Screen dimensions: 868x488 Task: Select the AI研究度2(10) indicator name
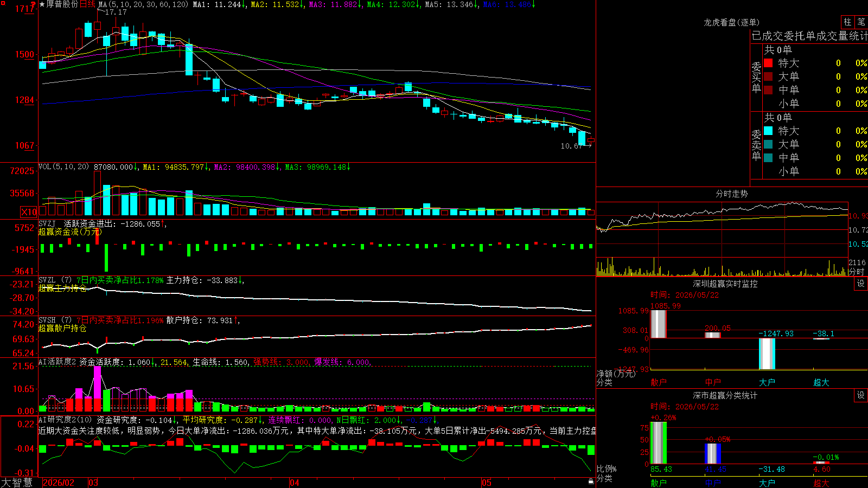[x=65, y=420]
